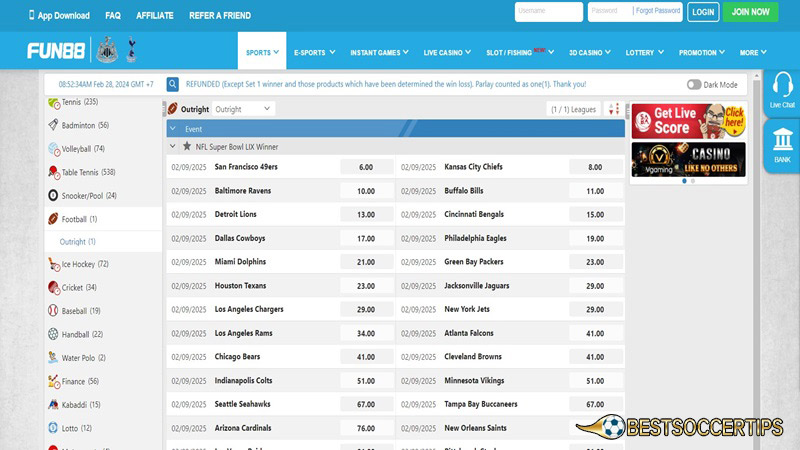Expand the E-SPORTS menu
Screen dimensions: 800x450
(314, 53)
